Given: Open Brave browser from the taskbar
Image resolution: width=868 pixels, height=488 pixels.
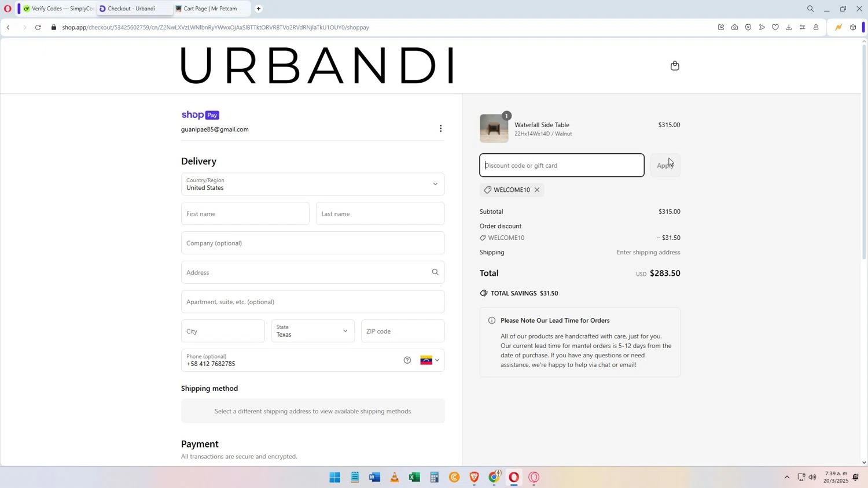Looking at the screenshot, I should 474,478.
